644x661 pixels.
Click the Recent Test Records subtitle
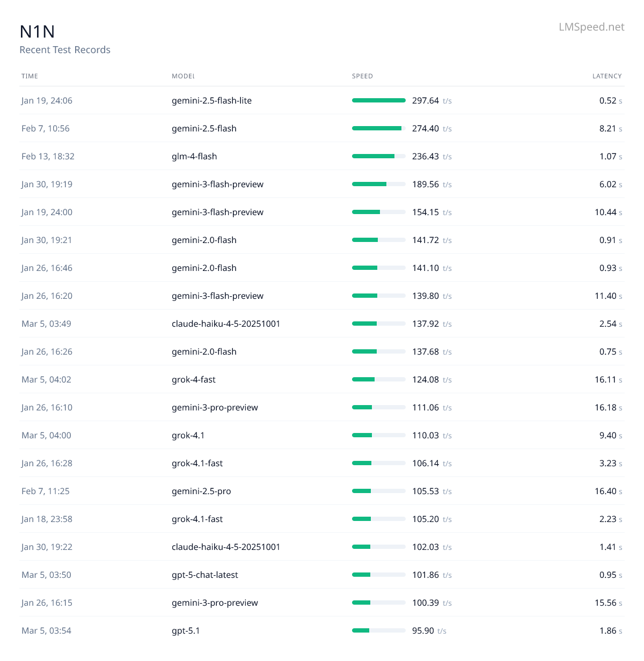65,50
